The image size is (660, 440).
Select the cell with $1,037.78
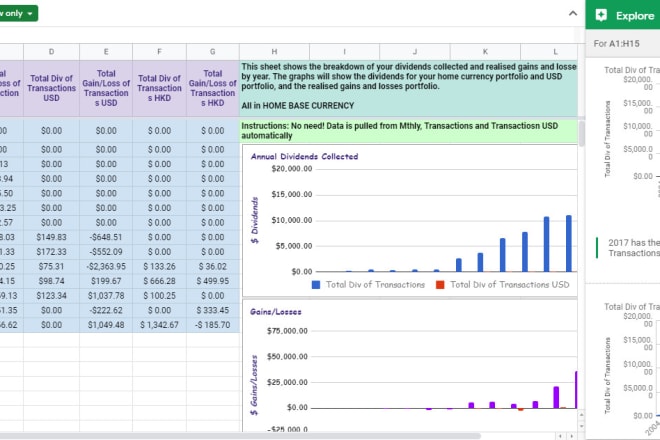click(x=106, y=296)
